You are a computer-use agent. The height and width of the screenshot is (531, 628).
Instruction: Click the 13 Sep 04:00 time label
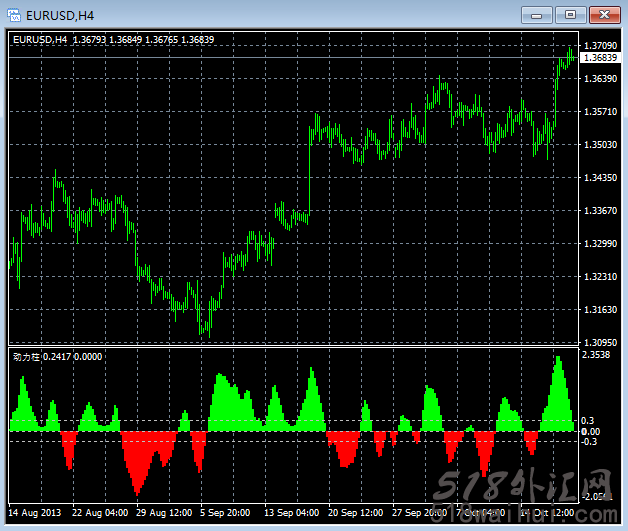[292, 514]
